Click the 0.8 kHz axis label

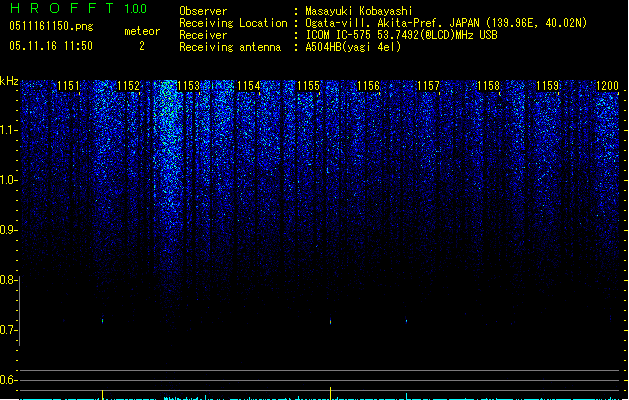9,280
